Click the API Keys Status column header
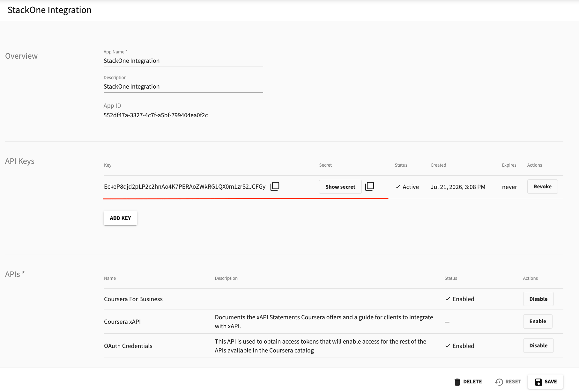 tap(401, 165)
